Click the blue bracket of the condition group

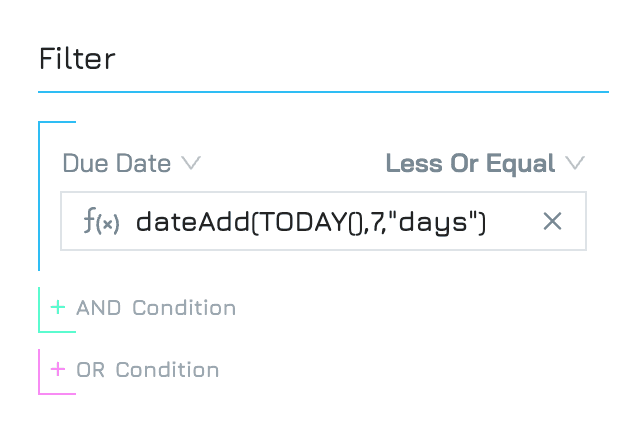39,196
